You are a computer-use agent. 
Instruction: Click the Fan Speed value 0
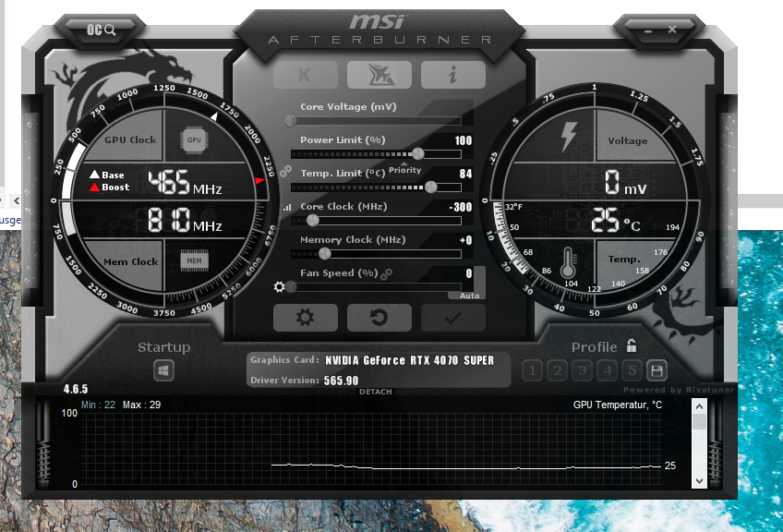pos(469,273)
